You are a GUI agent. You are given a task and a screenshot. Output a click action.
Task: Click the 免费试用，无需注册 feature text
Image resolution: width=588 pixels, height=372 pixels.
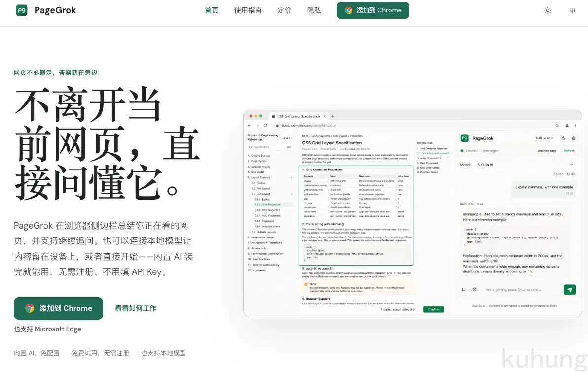tap(101, 353)
